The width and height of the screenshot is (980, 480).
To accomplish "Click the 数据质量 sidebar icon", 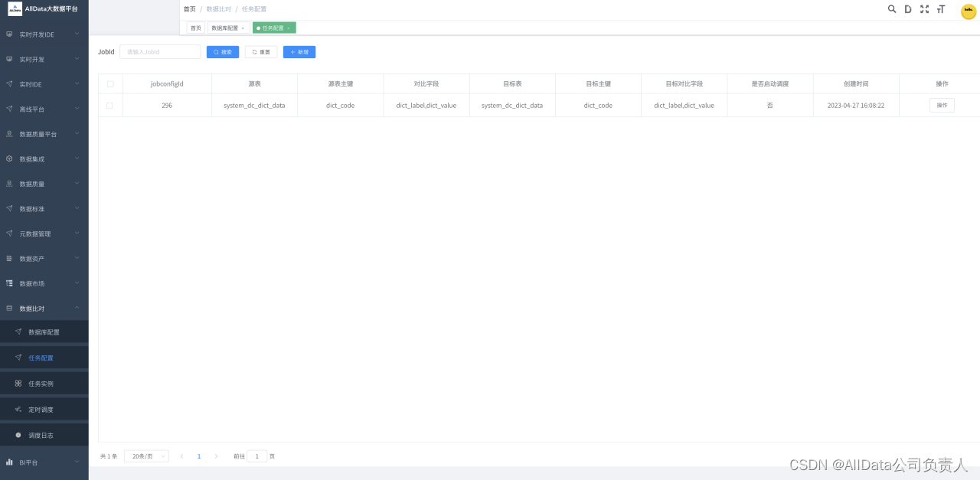I will (9, 184).
